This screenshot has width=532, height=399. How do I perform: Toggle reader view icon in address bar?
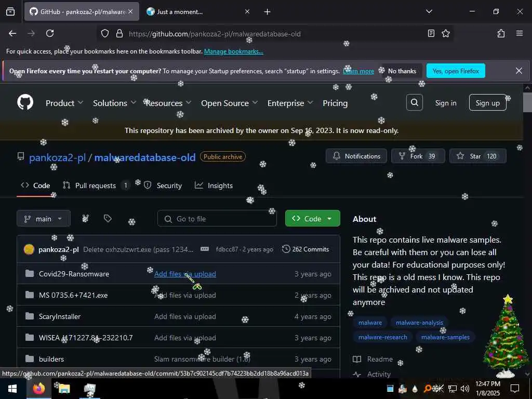point(431,33)
